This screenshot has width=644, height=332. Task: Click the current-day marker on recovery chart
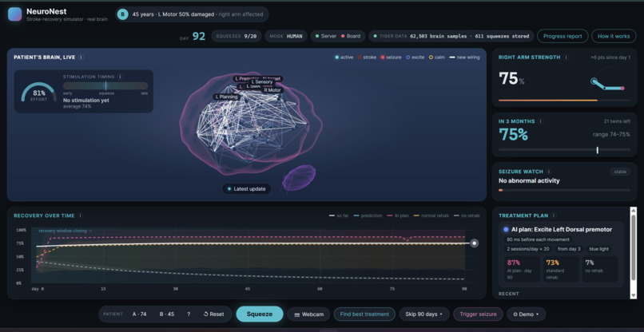(475, 243)
